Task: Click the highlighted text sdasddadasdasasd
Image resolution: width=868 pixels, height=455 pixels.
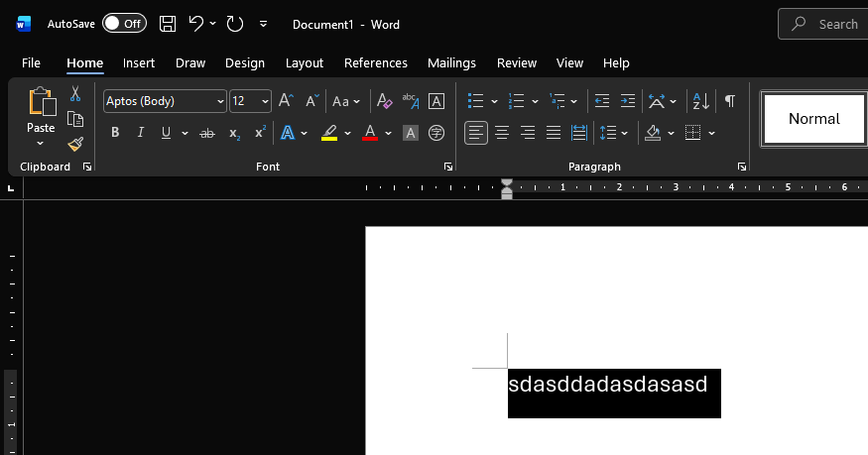Action: 608,385
